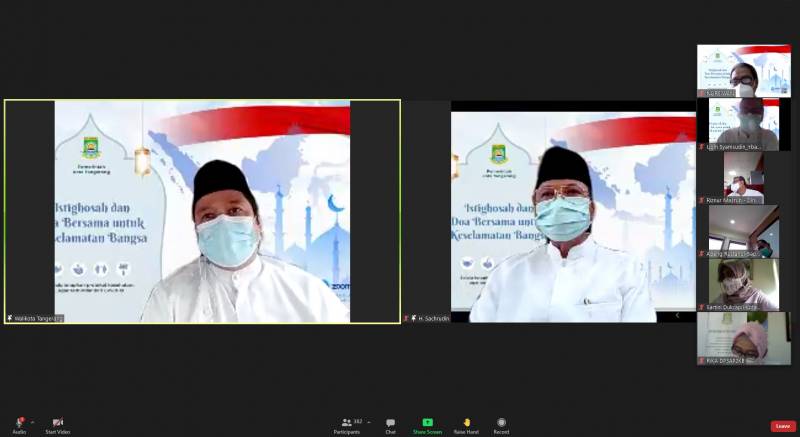The image size is (800, 437).
Task: Expand the arrow beside Participants
Action: click(x=368, y=421)
